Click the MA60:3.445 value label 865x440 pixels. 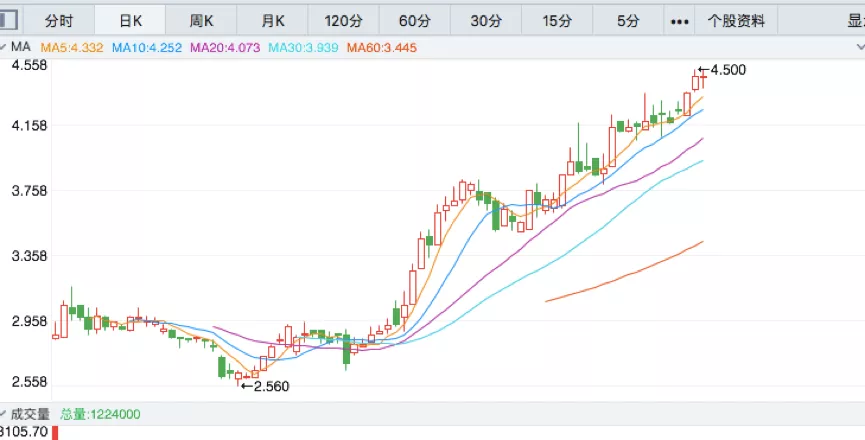click(x=382, y=48)
